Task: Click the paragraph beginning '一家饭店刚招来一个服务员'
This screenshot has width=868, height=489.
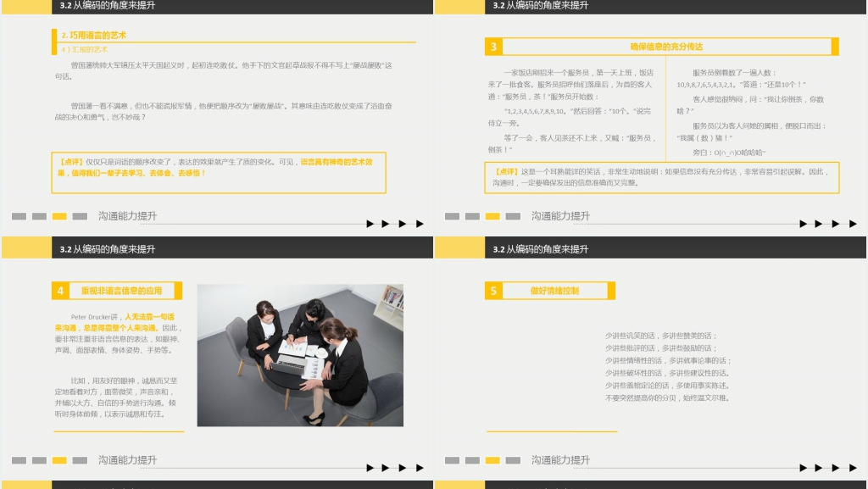Action: click(x=570, y=84)
